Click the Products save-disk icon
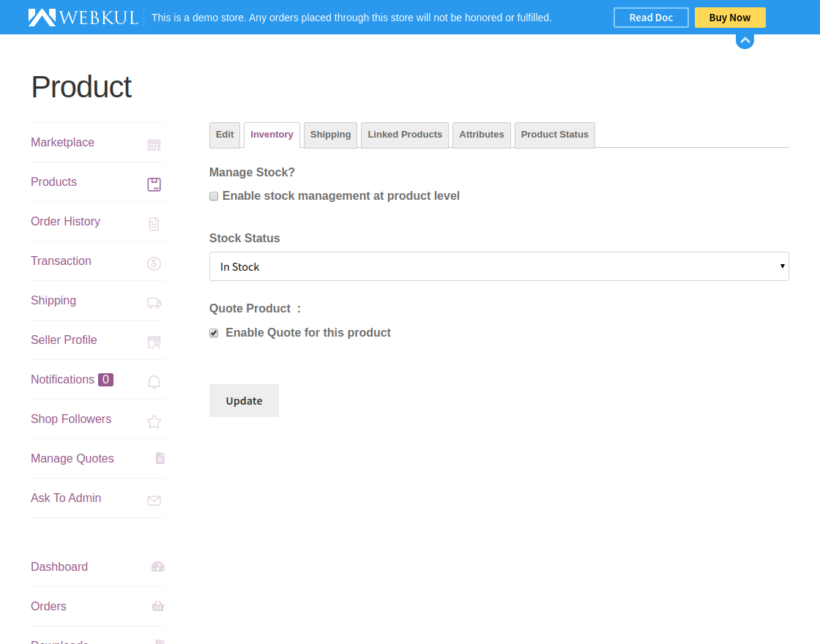Screen dimensions: 820x644 154,184
